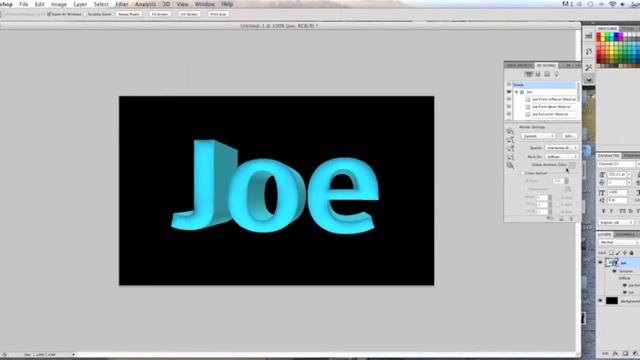Filter 3D panel by materials

point(547,74)
